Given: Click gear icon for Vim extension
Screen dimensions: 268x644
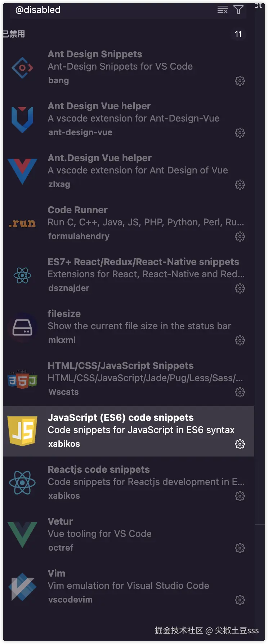Looking at the screenshot, I should pyautogui.click(x=240, y=600).
